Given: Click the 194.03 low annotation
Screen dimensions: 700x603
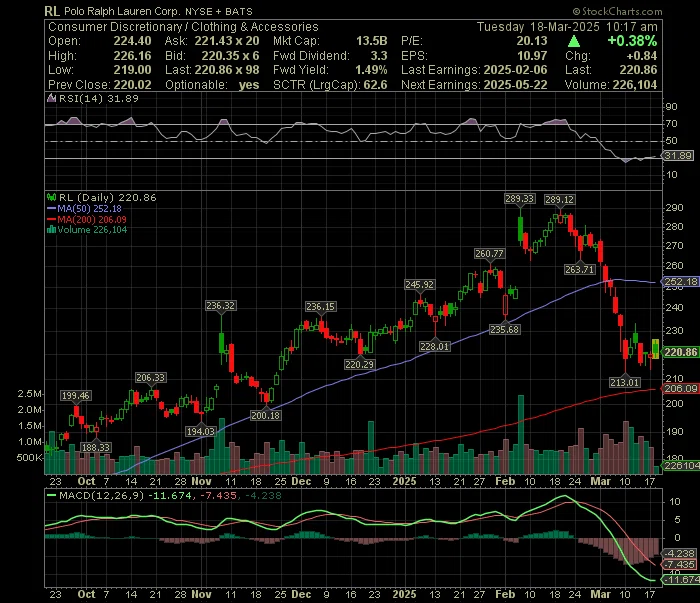Looking at the screenshot, I should tap(200, 431).
